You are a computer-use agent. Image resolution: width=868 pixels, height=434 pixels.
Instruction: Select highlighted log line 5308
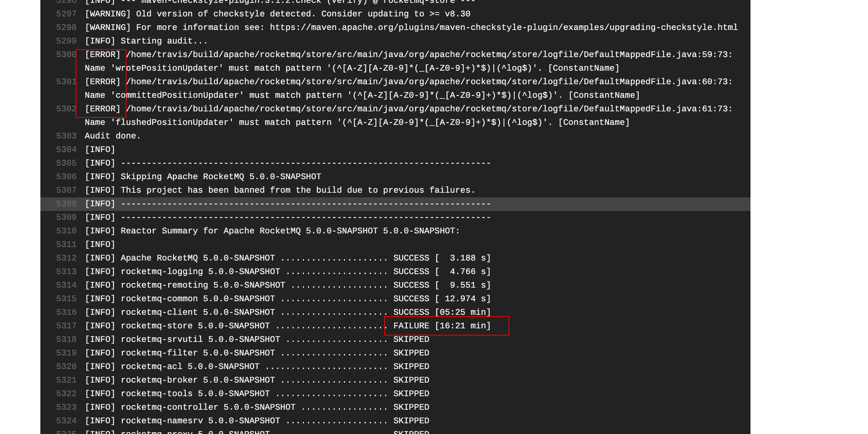click(288, 204)
